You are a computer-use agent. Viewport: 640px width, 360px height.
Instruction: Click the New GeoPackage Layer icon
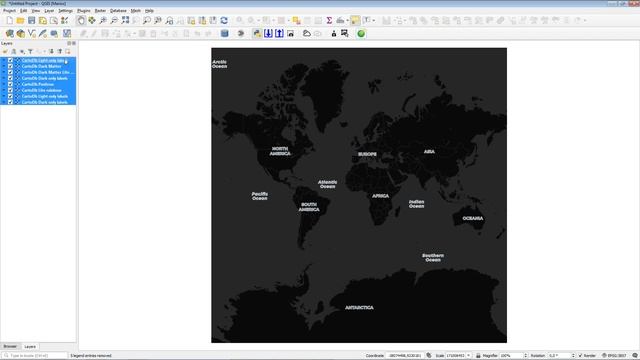(20, 33)
